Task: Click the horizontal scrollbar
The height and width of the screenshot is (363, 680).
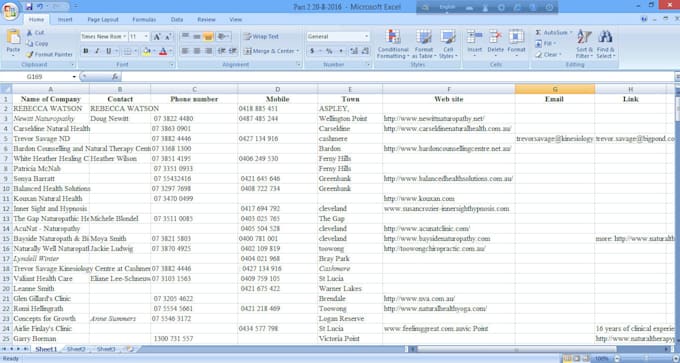Action: [516, 349]
